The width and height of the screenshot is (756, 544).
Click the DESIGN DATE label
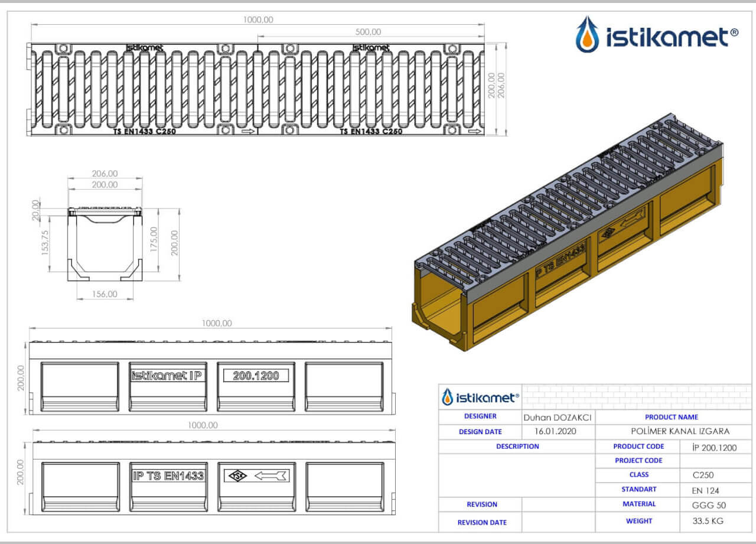480,432
